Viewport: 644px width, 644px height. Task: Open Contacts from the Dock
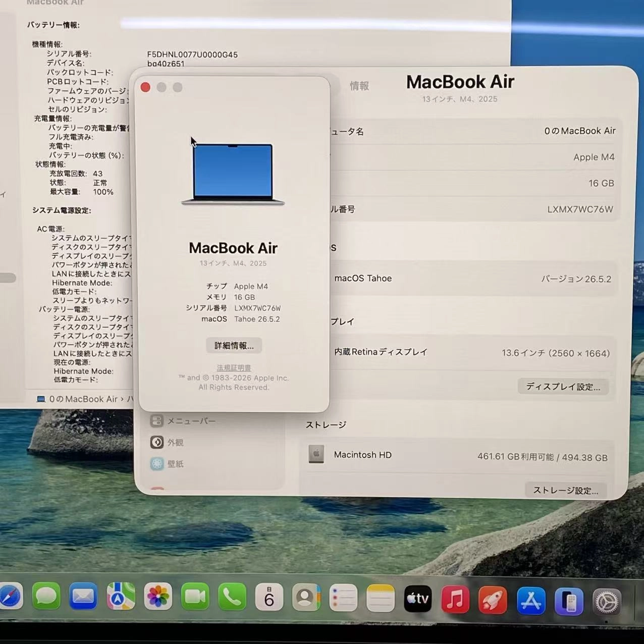click(306, 598)
